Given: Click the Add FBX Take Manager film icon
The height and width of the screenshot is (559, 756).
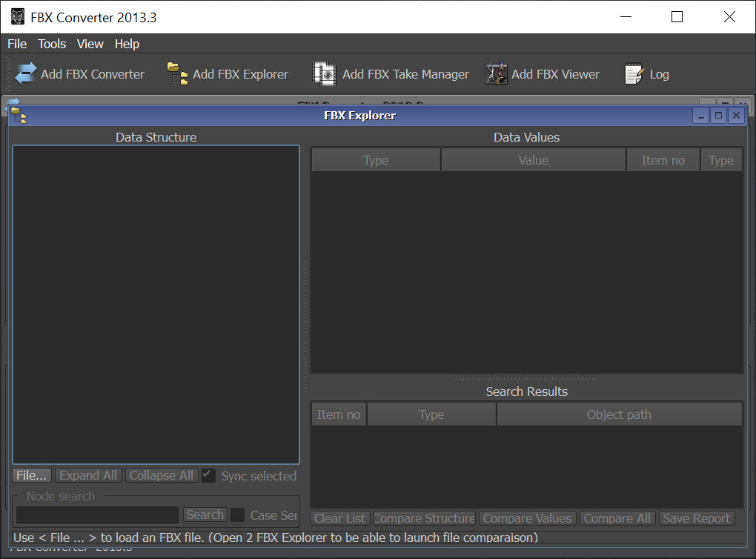Looking at the screenshot, I should [324, 74].
